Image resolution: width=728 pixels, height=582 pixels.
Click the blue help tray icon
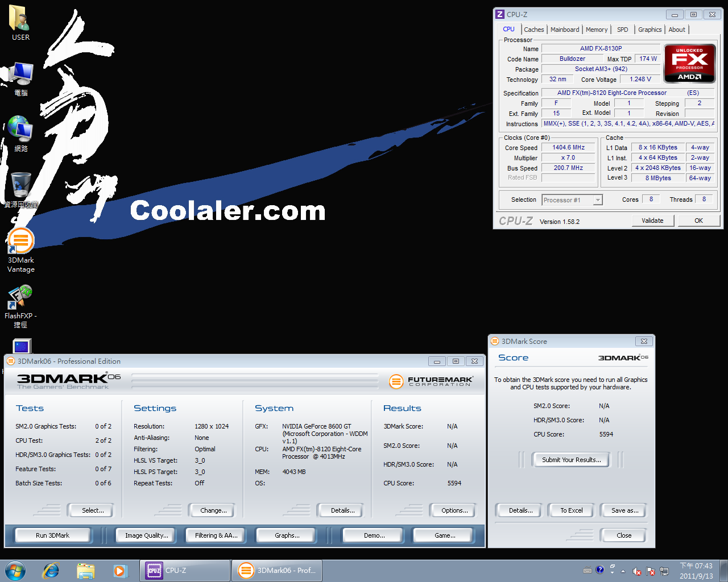coord(599,570)
